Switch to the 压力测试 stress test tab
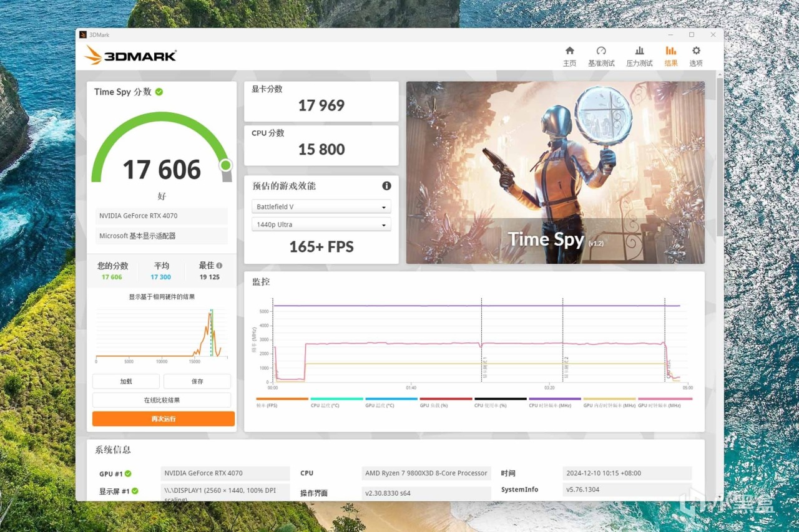Screen dimensions: 799x532 (x=639, y=56)
